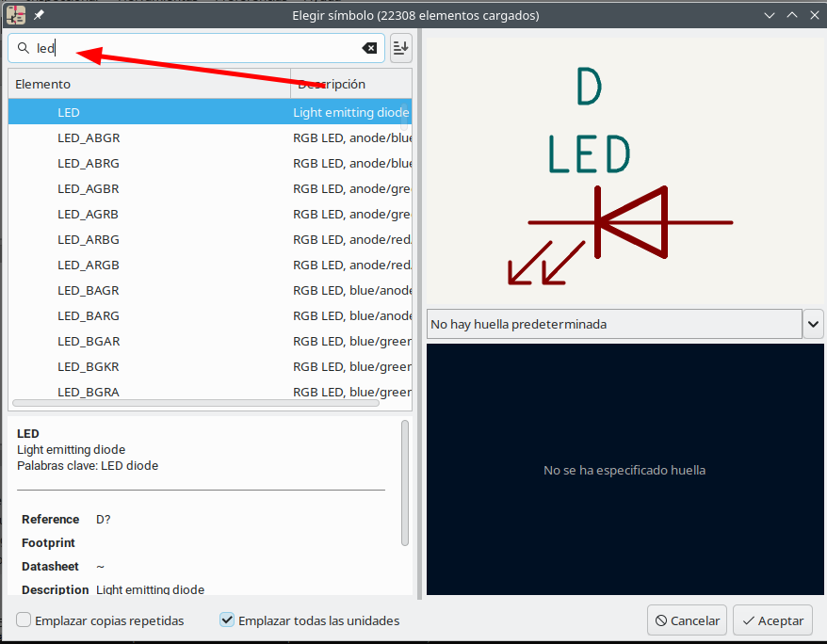Screen dimensions: 827x644
Task: Uncheck Emplazar todas las unidades
Action: 227,620
